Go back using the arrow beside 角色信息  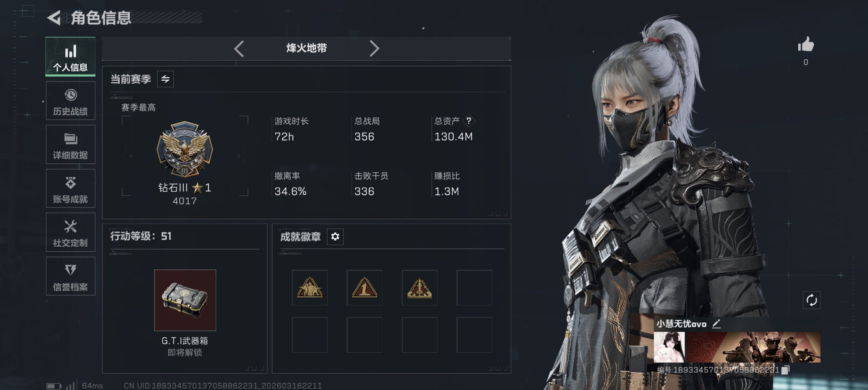point(54,18)
